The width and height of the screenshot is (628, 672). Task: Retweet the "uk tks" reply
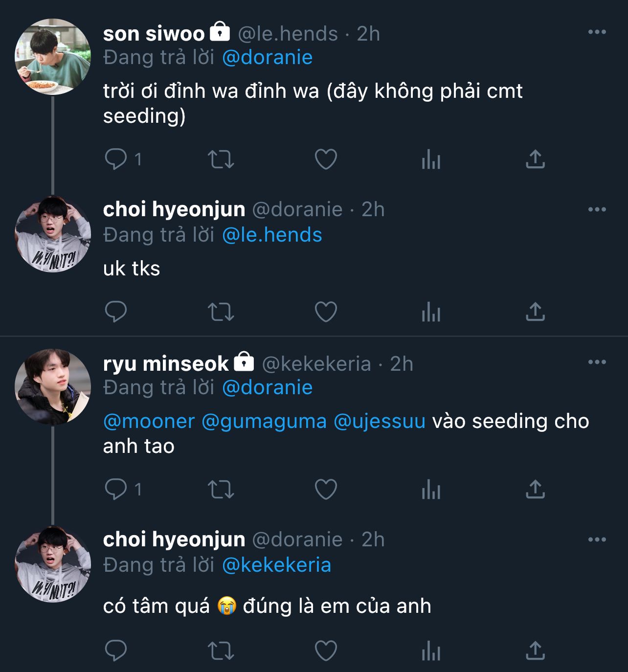(x=221, y=312)
